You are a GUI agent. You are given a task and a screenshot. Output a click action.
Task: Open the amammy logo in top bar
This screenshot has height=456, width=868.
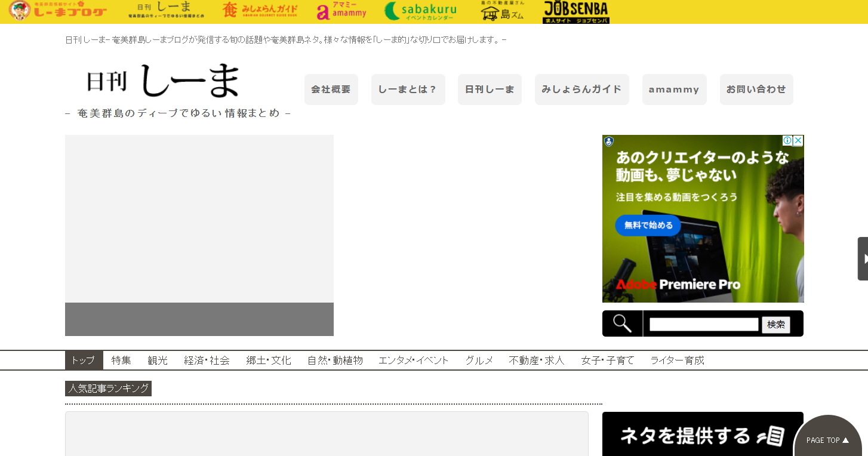click(341, 11)
